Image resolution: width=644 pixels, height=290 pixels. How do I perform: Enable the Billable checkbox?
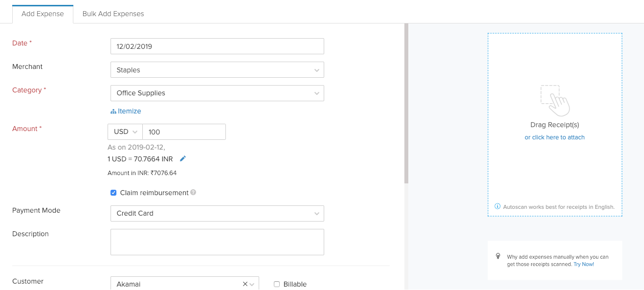[277, 284]
